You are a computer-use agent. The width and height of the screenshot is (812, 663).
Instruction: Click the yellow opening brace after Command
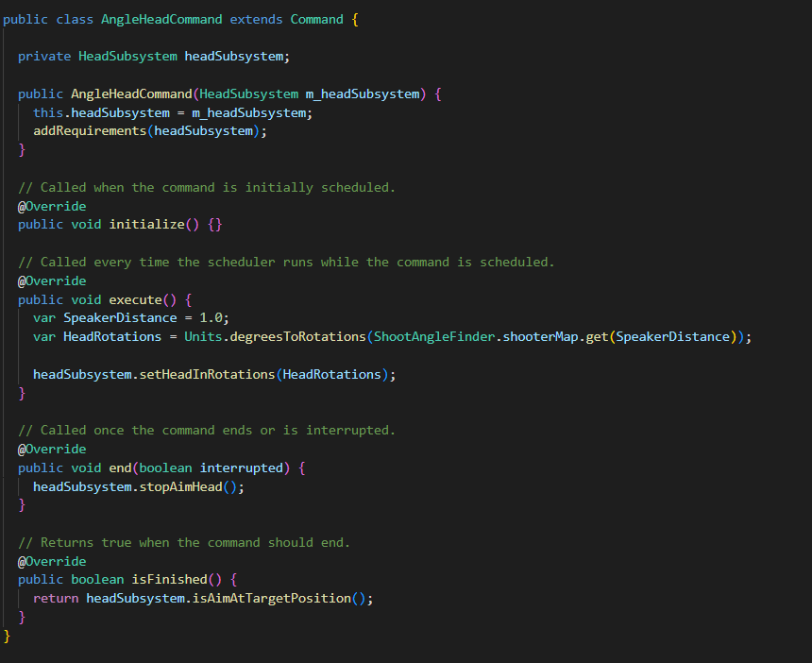(x=355, y=20)
